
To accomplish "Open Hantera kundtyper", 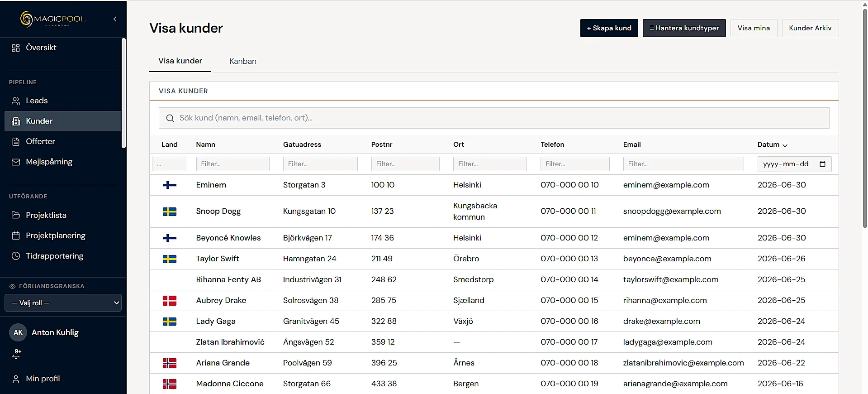I will pyautogui.click(x=684, y=28).
